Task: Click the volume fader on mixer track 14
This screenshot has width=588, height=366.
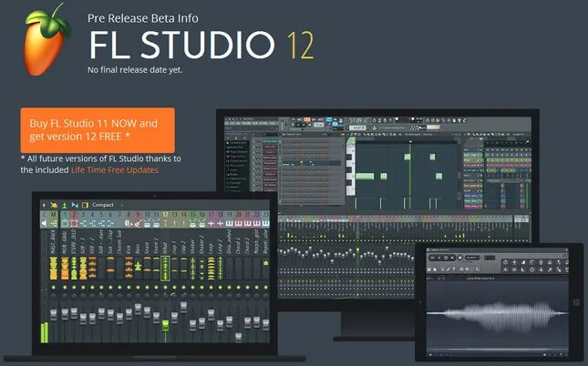Action: pos(184,307)
